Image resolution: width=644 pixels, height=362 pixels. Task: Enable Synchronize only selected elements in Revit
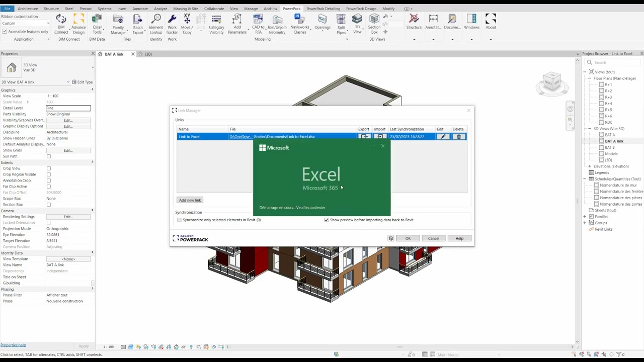[x=179, y=220]
